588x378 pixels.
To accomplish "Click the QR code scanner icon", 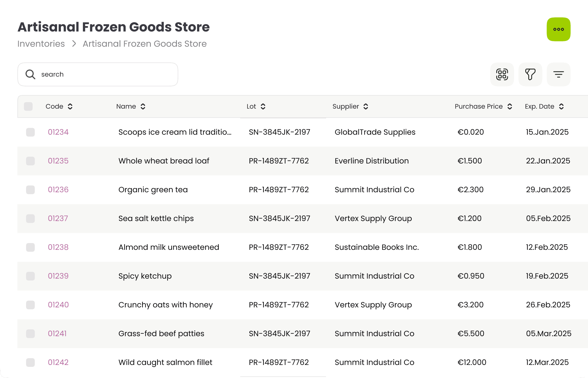I will (502, 74).
